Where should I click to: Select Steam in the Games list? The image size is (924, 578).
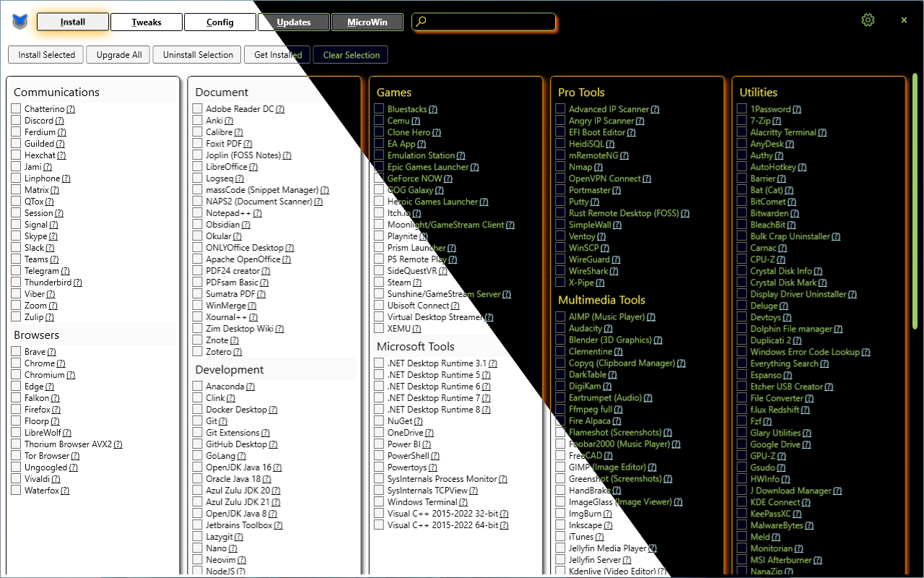[378, 282]
